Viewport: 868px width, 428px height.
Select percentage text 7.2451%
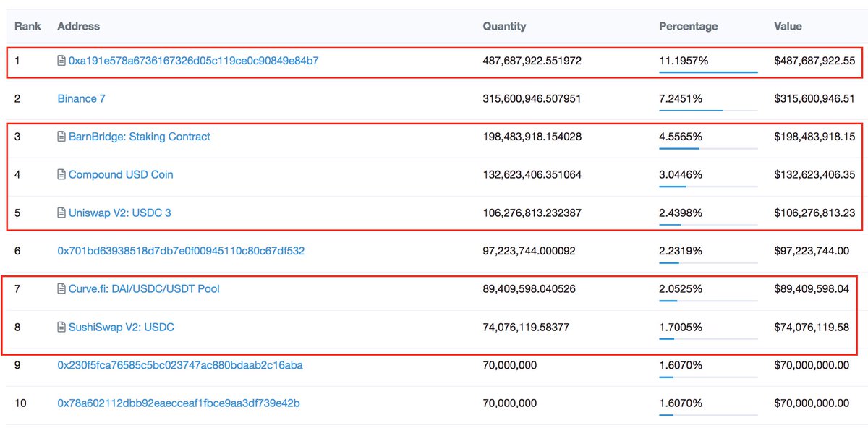pyautogui.click(x=681, y=99)
